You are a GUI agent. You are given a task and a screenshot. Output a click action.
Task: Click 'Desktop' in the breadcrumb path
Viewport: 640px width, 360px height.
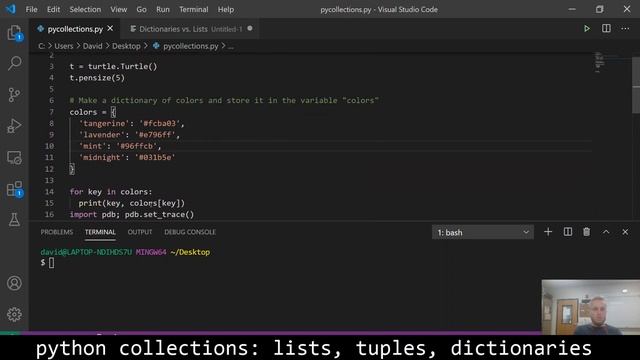click(126, 46)
